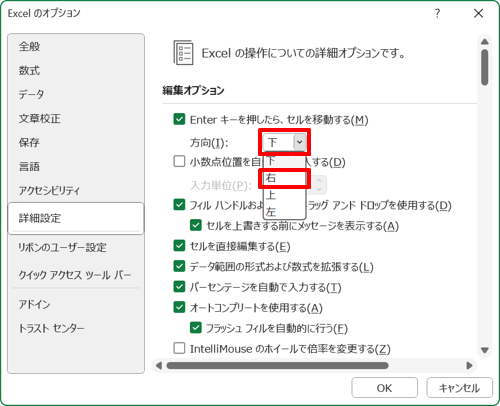Click the vertical scrollbar down arrow

point(485,350)
